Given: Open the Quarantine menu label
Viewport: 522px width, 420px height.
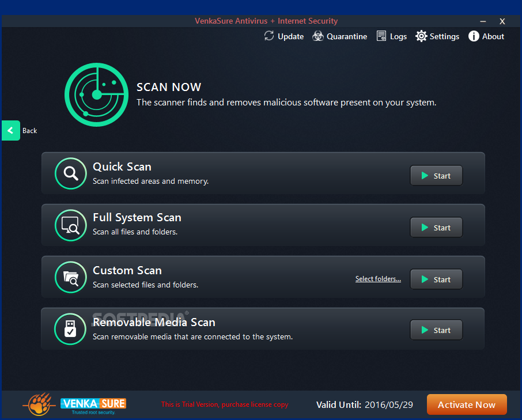Looking at the screenshot, I should pos(347,37).
